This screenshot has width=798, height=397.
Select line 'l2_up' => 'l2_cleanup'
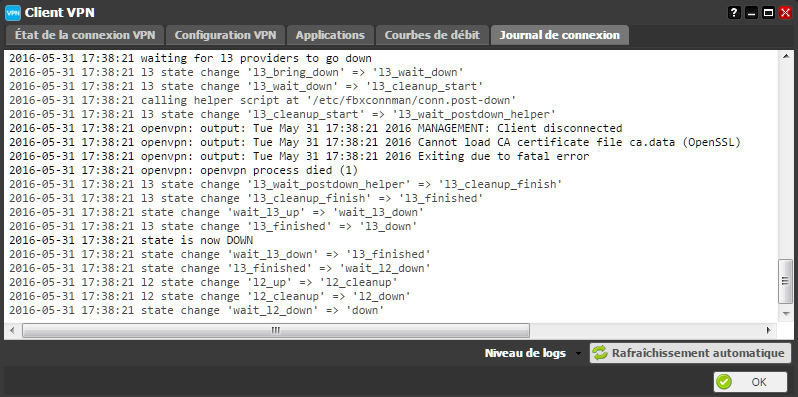coord(204,282)
